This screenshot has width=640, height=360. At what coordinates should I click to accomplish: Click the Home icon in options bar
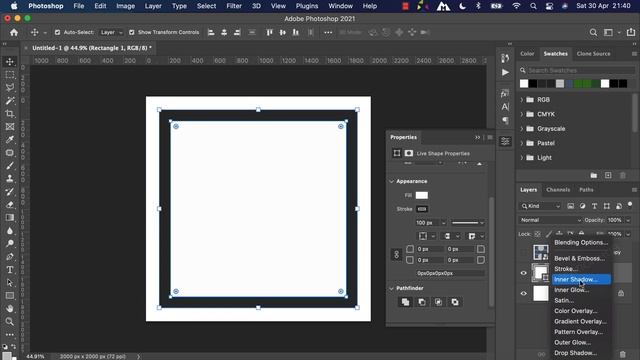[x=14, y=32]
